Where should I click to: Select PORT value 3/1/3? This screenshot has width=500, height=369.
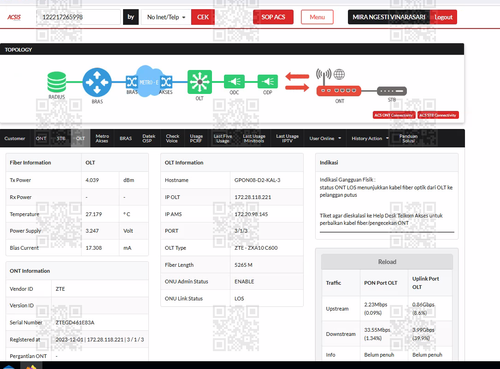tap(241, 231)
